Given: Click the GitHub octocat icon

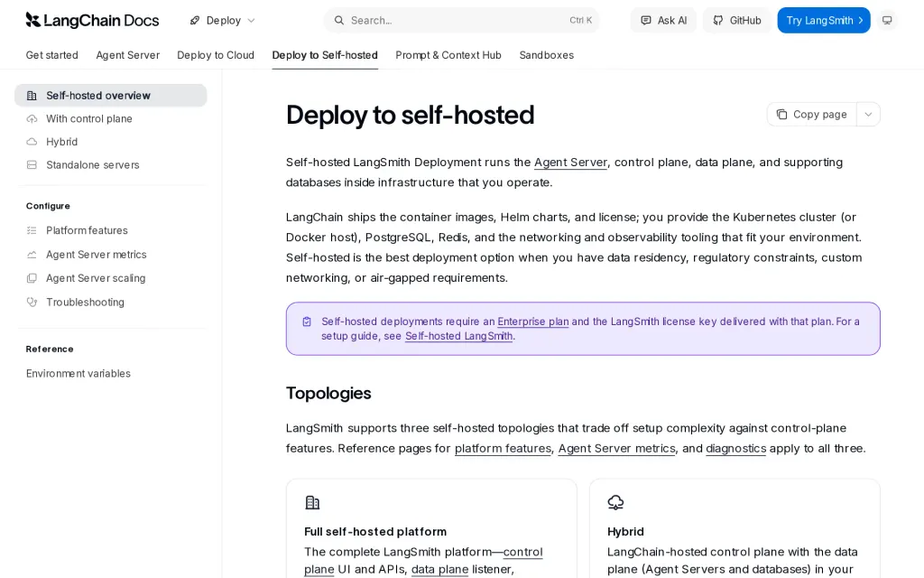Looking at the screenshot, I should pos(717,20).
